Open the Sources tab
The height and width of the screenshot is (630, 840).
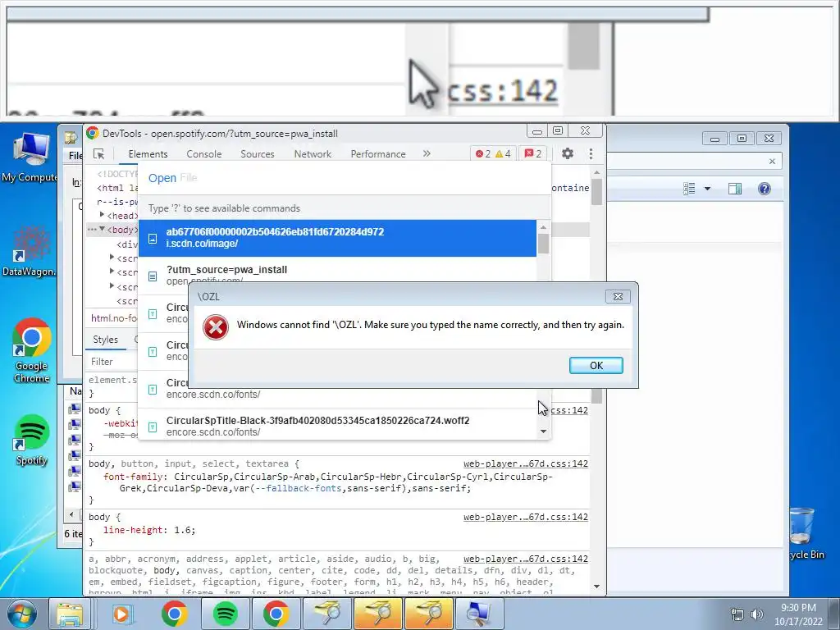tap(257, 153)
